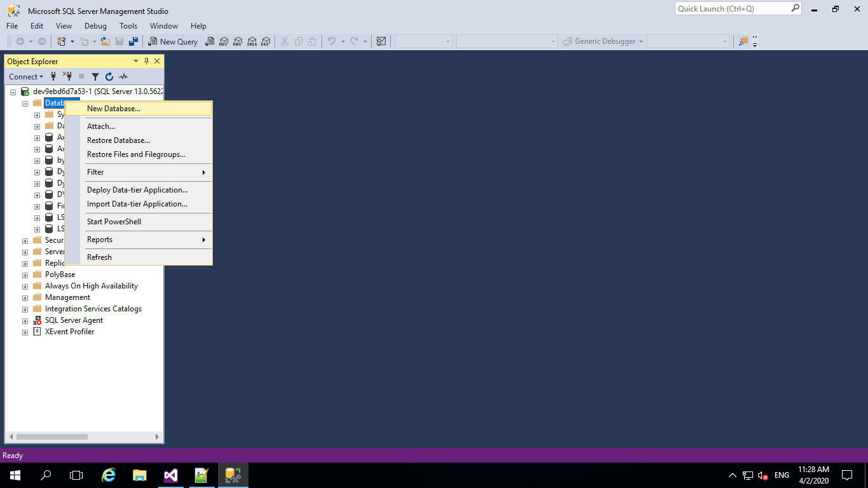The image size is (868, 488).
Task: Collapse the dev9ebd6d7a53-1 server node
Action: pyautogui.click(x=13, y=92)
